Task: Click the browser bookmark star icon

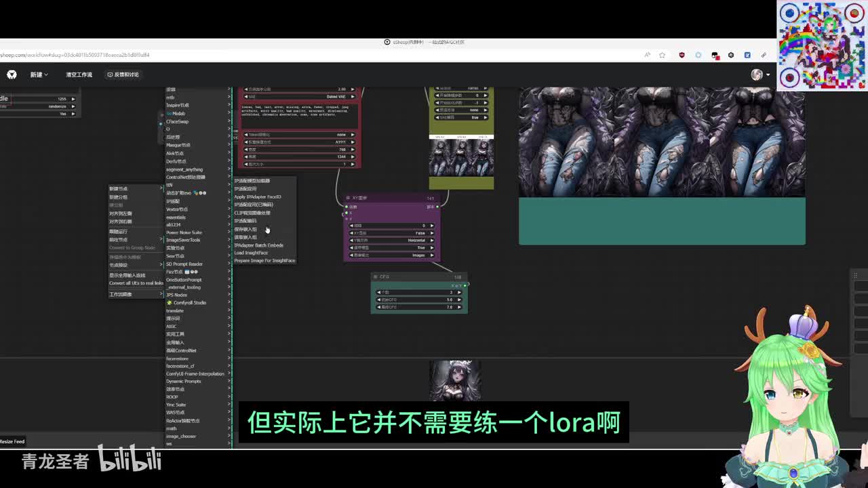Action: tap(663, 55)
